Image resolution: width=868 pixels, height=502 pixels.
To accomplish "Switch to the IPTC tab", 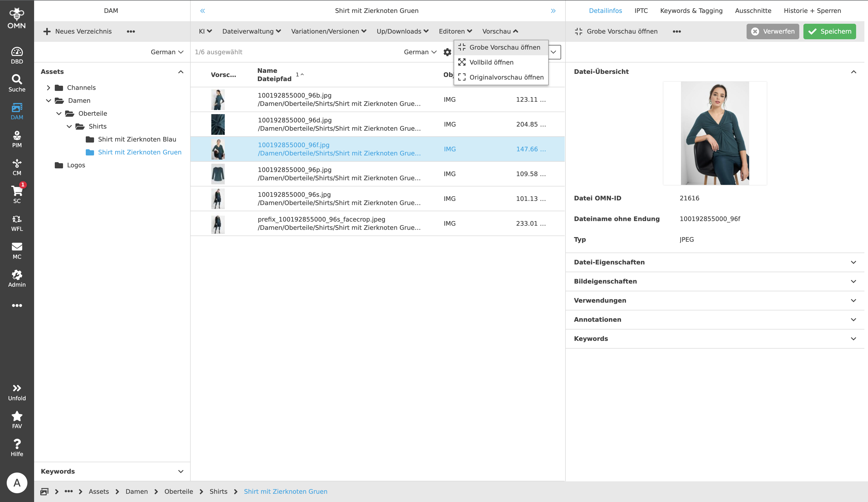I will [641, 11].
